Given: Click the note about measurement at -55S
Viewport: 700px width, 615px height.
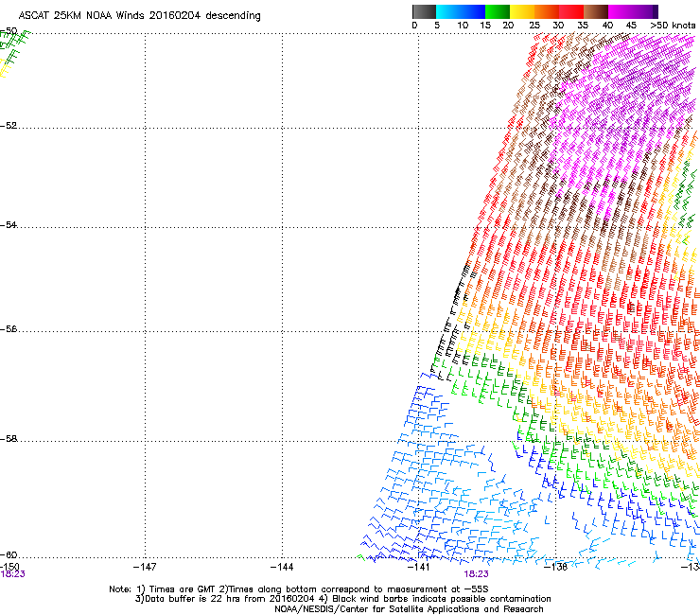Looking at the screenshot, I should pyautogui.click(x=354, y=589).
